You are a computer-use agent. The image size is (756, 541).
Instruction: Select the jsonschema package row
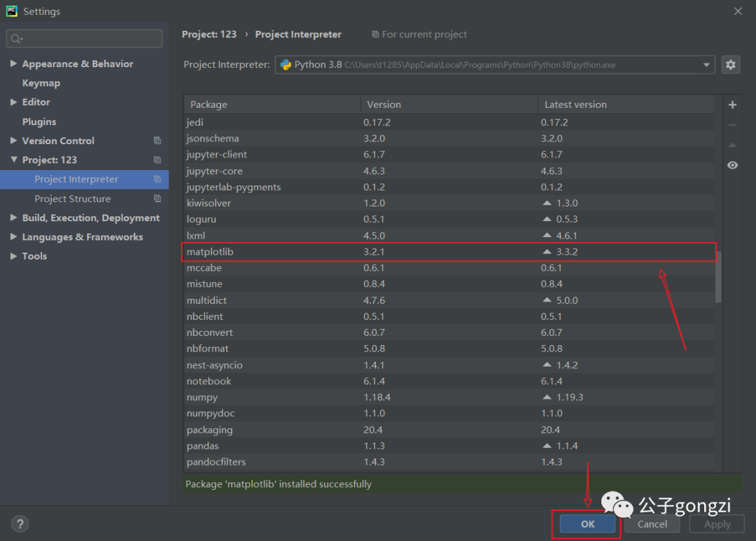tap(449, 139)
